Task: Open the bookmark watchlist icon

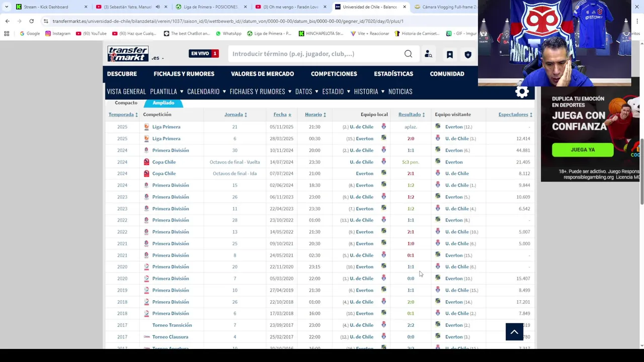Action: point(449,54)
